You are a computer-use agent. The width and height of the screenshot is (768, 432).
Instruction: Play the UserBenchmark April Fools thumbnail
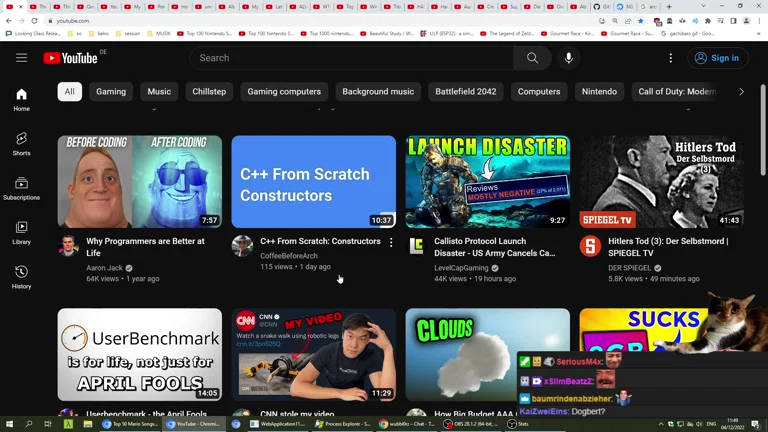tap(140, 355)
